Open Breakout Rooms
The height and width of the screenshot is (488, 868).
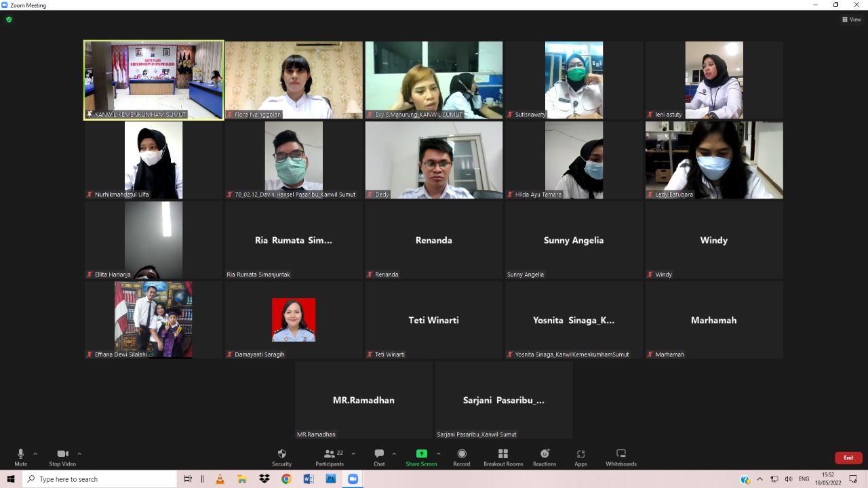(503, 457)
